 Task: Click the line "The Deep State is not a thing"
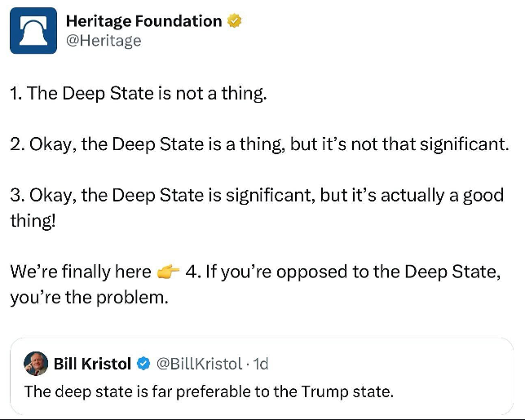pos(147,94)
